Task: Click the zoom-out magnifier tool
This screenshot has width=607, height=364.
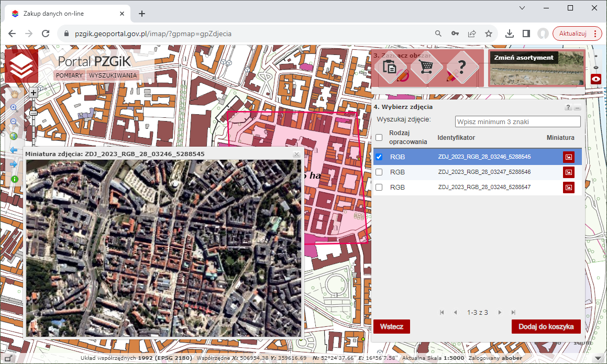Action: click(x=14, y=122)
